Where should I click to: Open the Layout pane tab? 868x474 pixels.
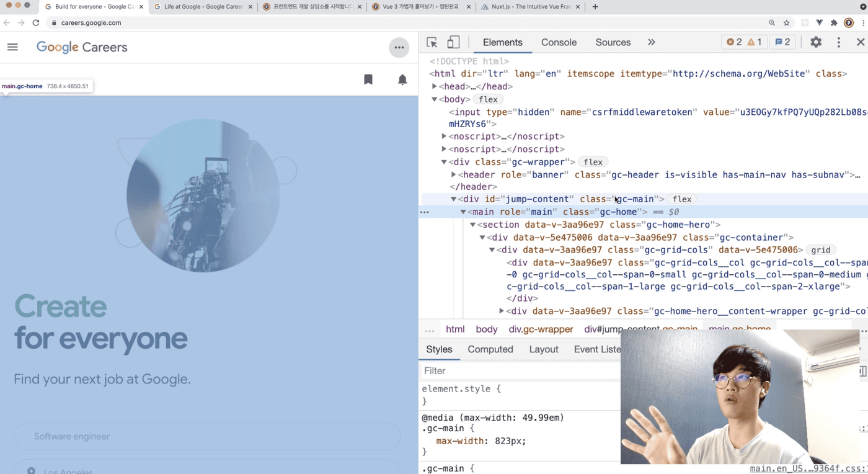[x=544, y=349]
